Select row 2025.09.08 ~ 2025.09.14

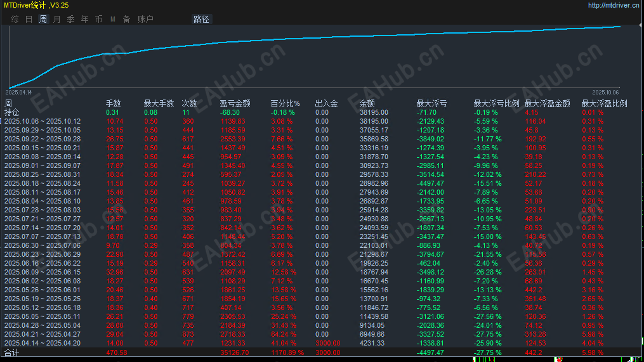click(x=43, y=157)
